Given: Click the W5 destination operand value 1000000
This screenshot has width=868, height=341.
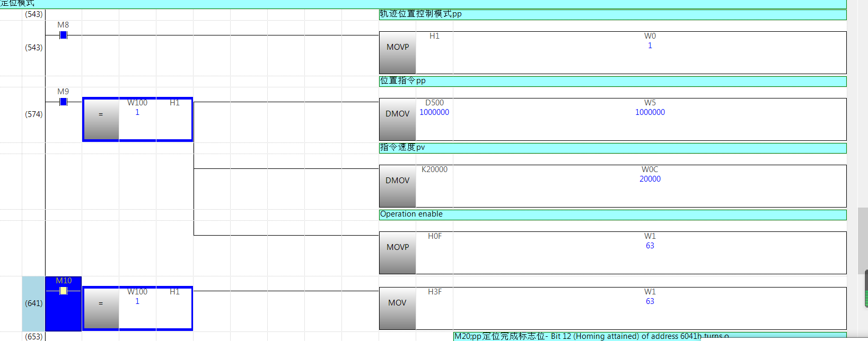Looking at the screenshot, I should [650, 112].
